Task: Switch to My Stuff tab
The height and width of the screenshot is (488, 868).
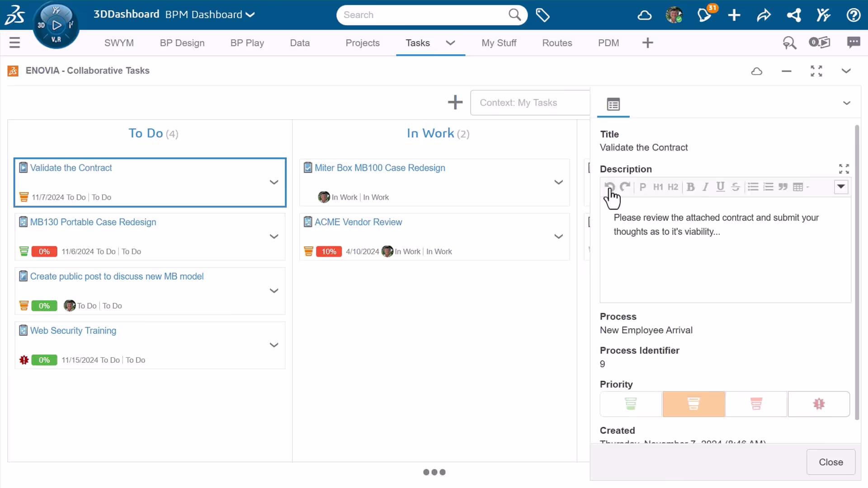Action: pyautogui.click(x=499, y=43)
